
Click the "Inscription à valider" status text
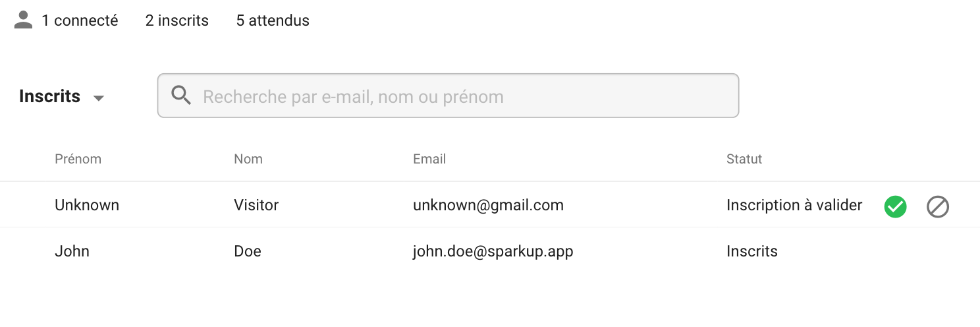click(x=794, y=205)
